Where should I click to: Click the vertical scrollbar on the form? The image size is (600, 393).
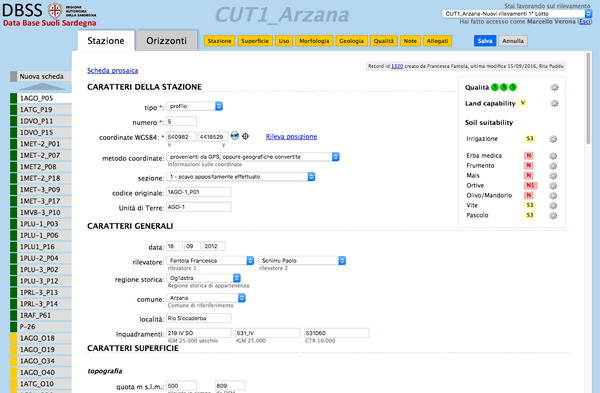(588, 99)
